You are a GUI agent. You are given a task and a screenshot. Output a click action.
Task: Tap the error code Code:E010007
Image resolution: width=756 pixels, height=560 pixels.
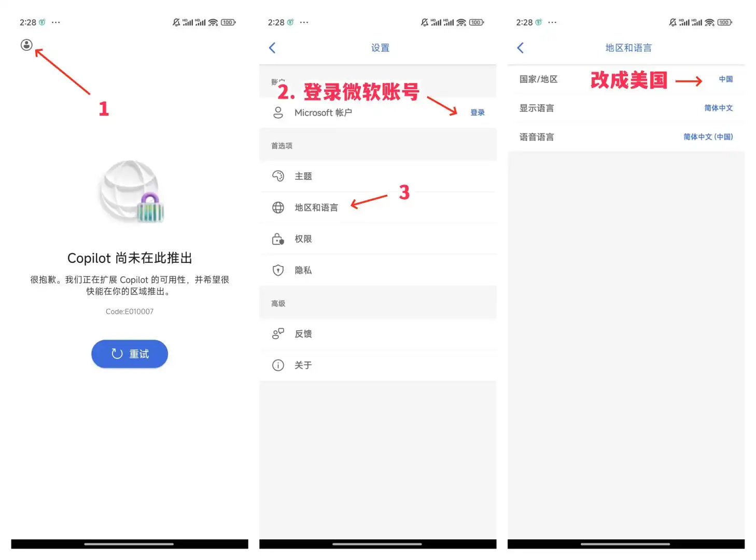[130, 312]
